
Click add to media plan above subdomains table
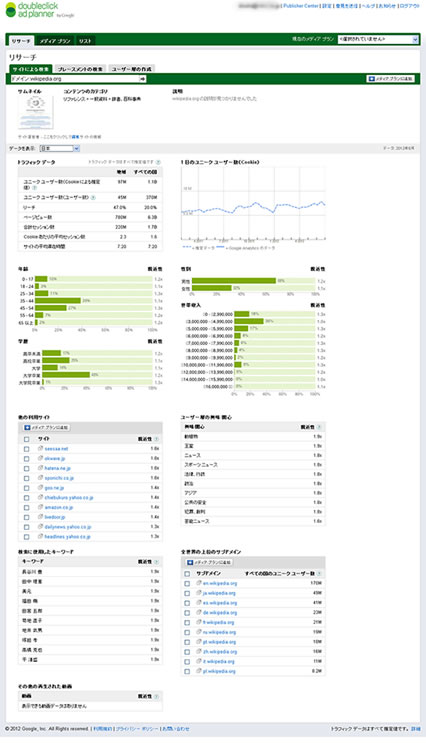pos(208,562)
